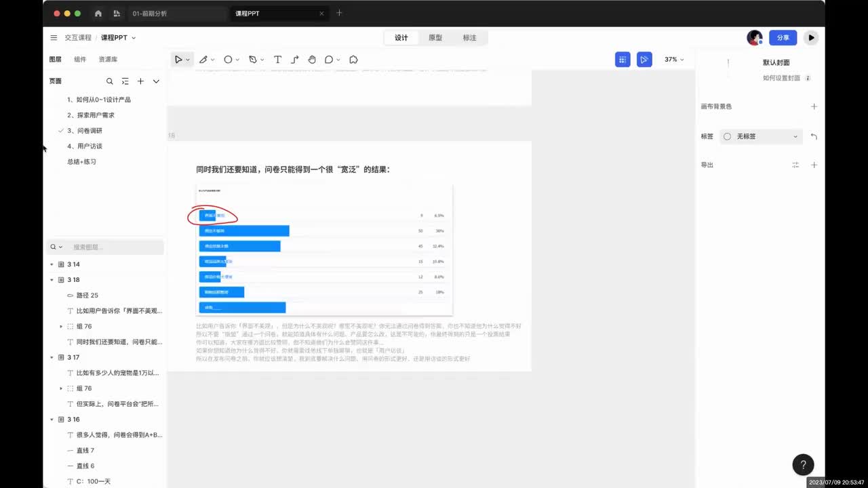Image resolution: width=868 pixels, height=488 pixels.
Task: Select the connector line tool
Action: tap(295, 60)
